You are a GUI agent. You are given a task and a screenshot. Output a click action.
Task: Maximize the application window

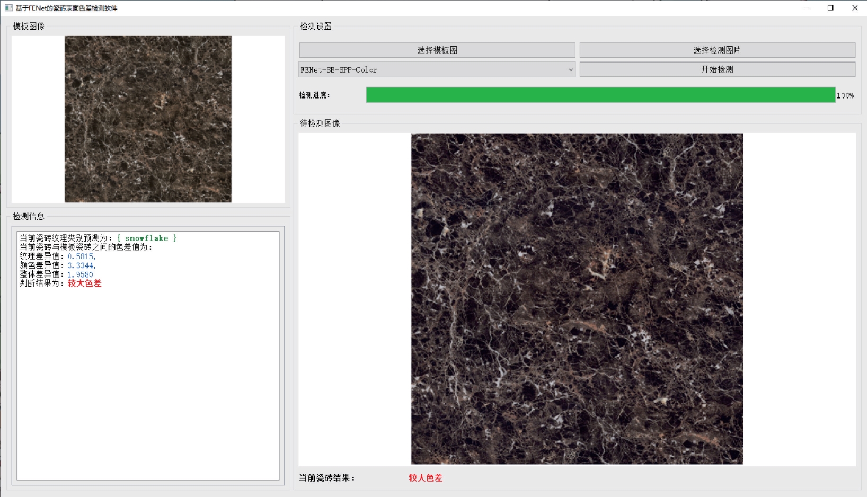click(830, 8)
